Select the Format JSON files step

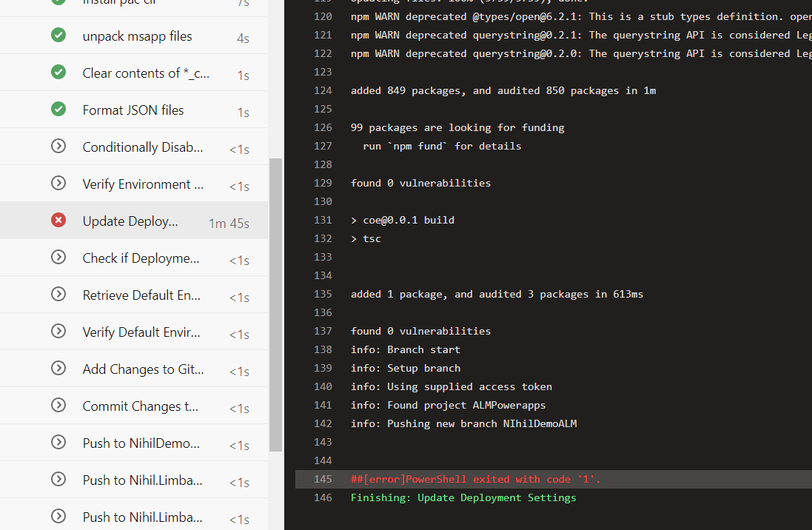click(x=134, y=110)
